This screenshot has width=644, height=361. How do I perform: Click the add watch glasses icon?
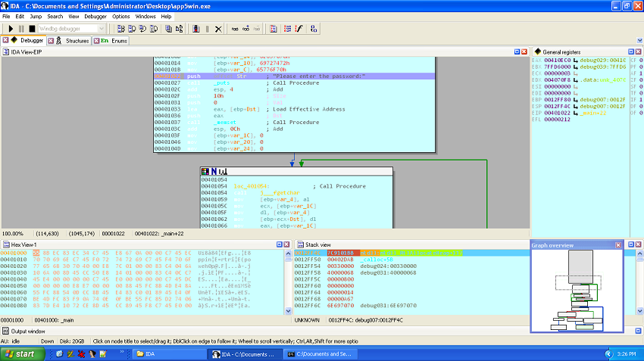click(245, 29)
